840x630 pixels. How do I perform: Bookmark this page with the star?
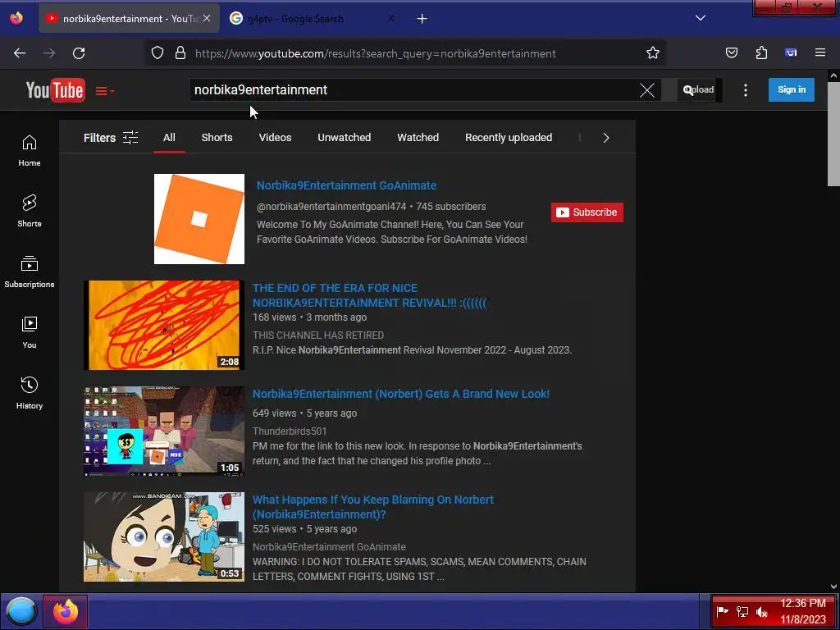[x=652, y=53]
